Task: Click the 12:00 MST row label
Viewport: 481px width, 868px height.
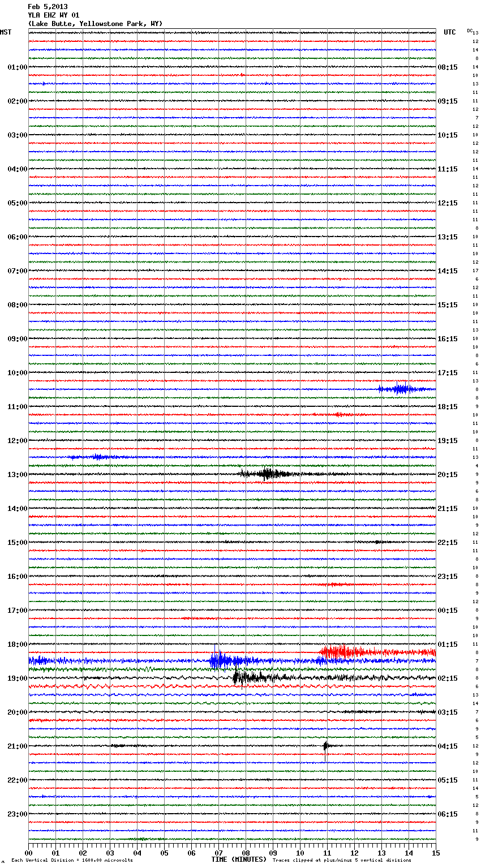Action: tap(18, 441)
